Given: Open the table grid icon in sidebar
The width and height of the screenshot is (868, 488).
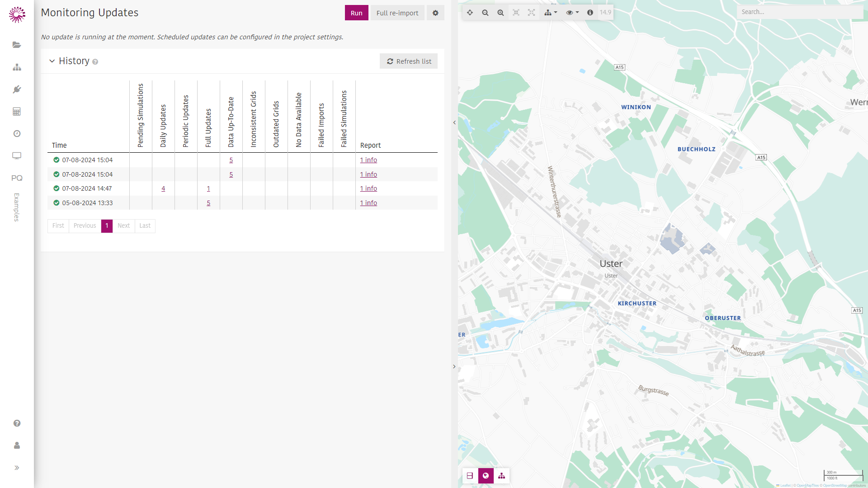Looking at the screenshot, I should tap(17, 112).
